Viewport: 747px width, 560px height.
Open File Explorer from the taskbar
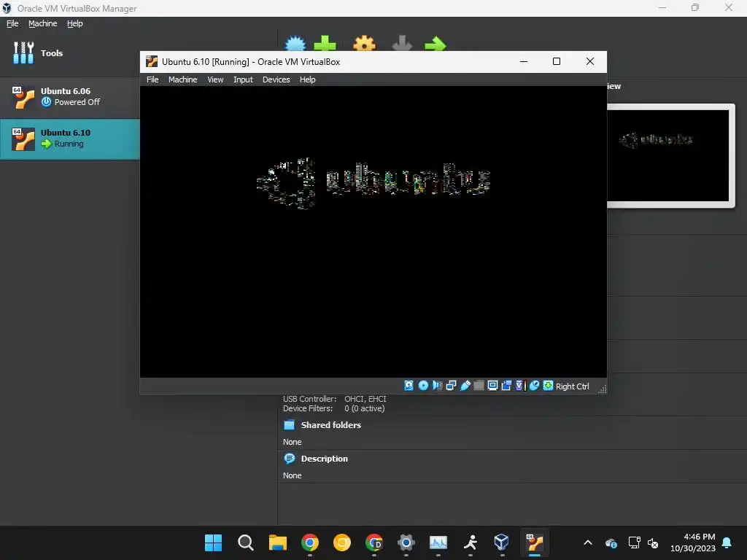(277, 542)
